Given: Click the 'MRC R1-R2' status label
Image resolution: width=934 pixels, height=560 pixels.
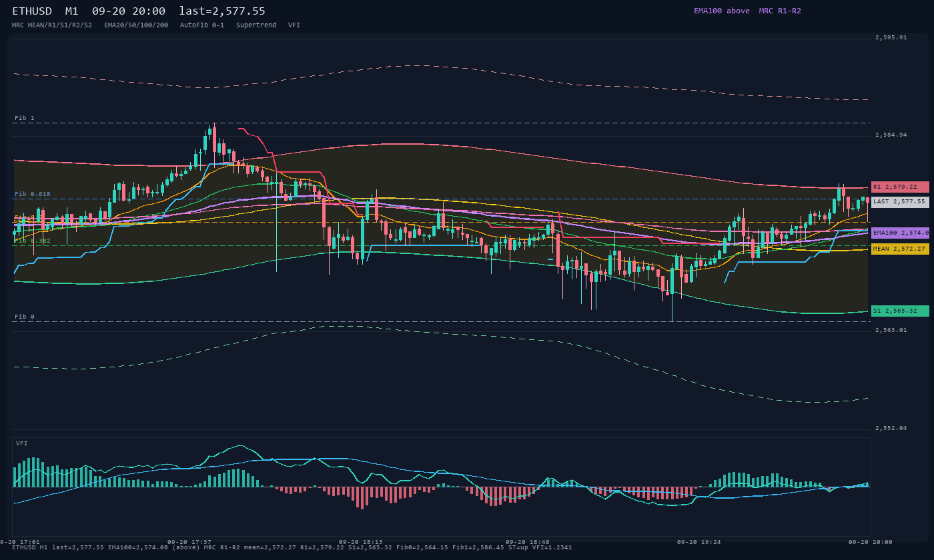Looking at the screenshot, I should point(780,11).
